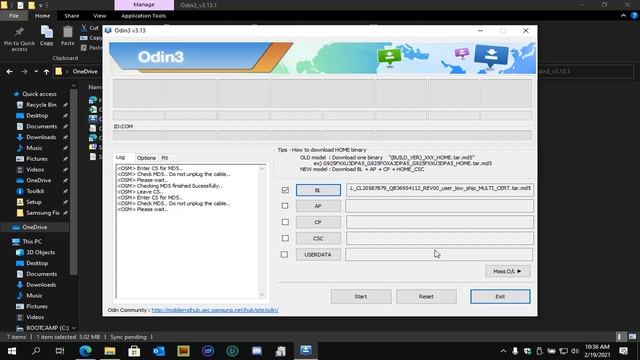This screenshot has height=360, width=640.
Task: Open the notification center icon
Action: tap(624, 351)
